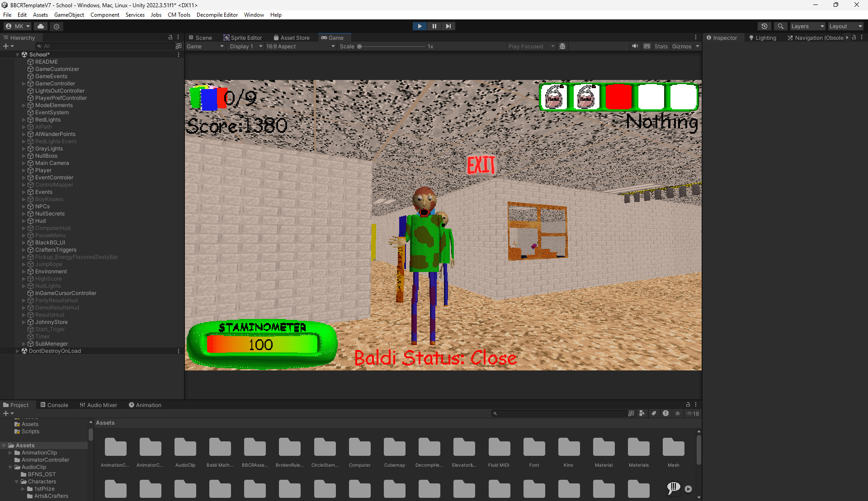Open the Inspector lock padlock icon

[854, 37]
